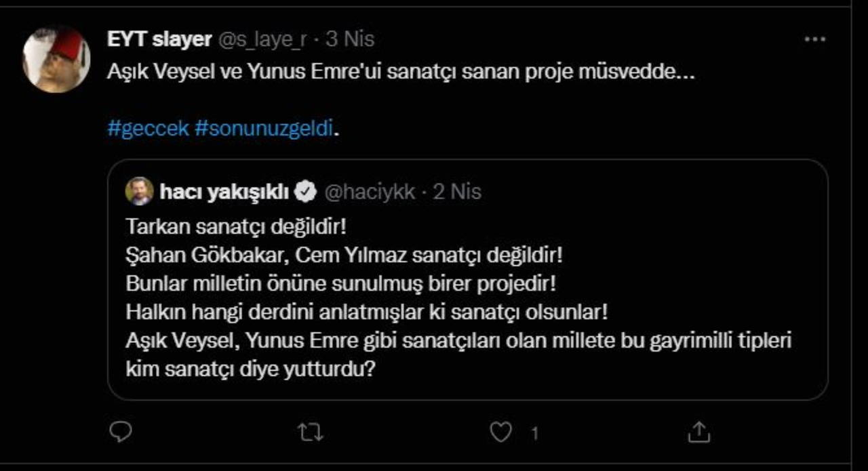Open the tweet's 3 Nis timestamp
Viewport: 868px width, 471px height.
pyautogui.click(x=350, y=39)
